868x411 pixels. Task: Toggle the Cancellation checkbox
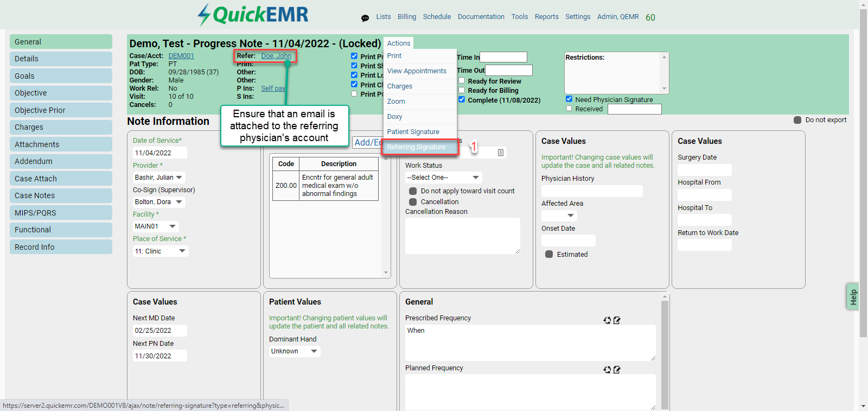(413, 202)
